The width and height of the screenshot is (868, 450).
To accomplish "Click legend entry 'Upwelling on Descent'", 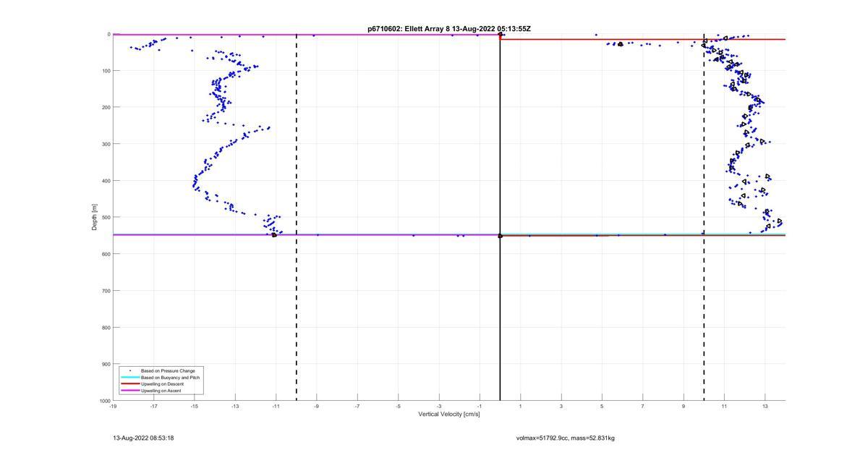I will click(162, 383).
